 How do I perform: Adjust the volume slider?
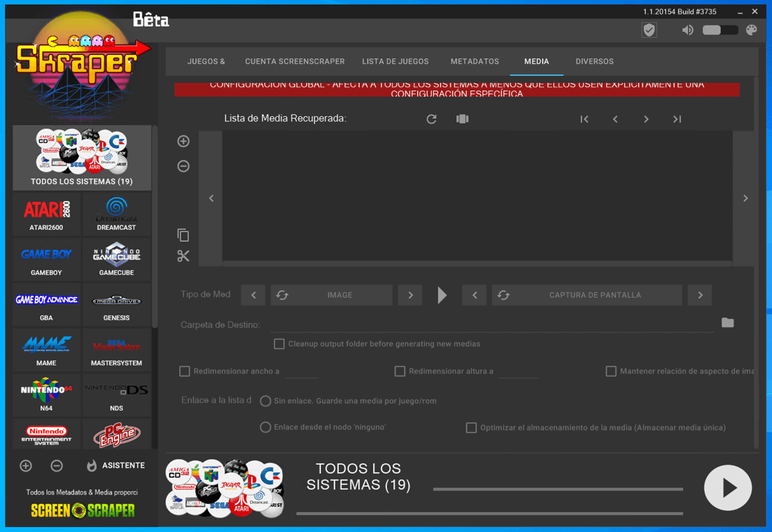(720, 30)
